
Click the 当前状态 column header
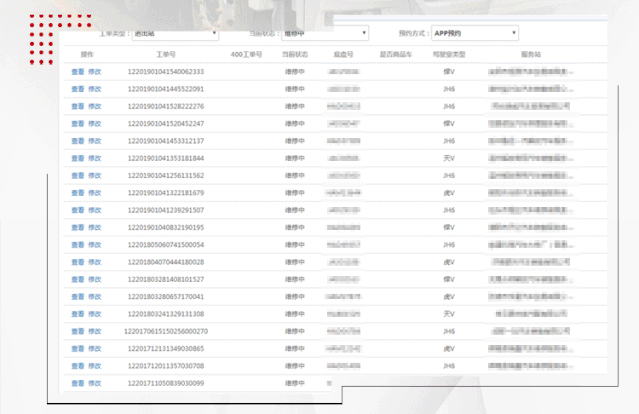[295, 54]
